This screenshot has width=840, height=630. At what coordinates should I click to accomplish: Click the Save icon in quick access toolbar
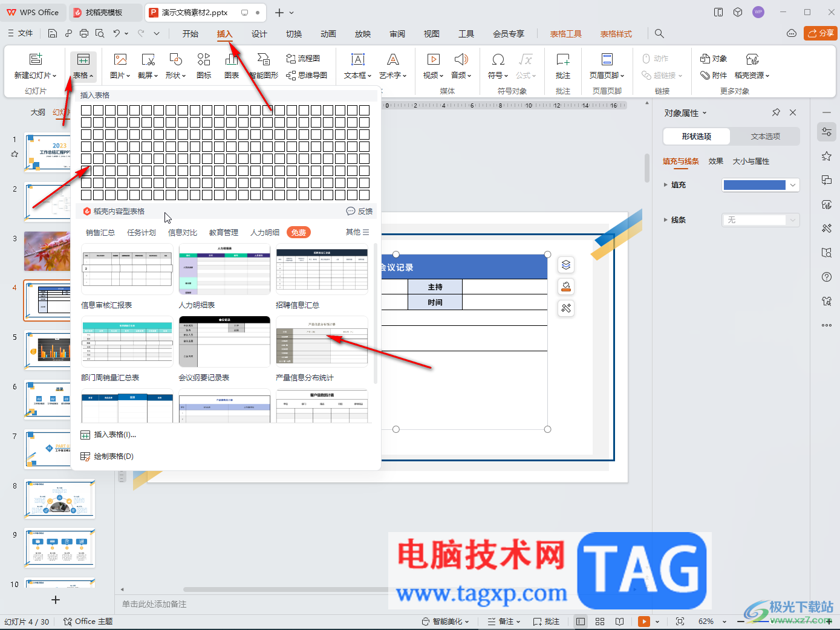click(53, 33)
